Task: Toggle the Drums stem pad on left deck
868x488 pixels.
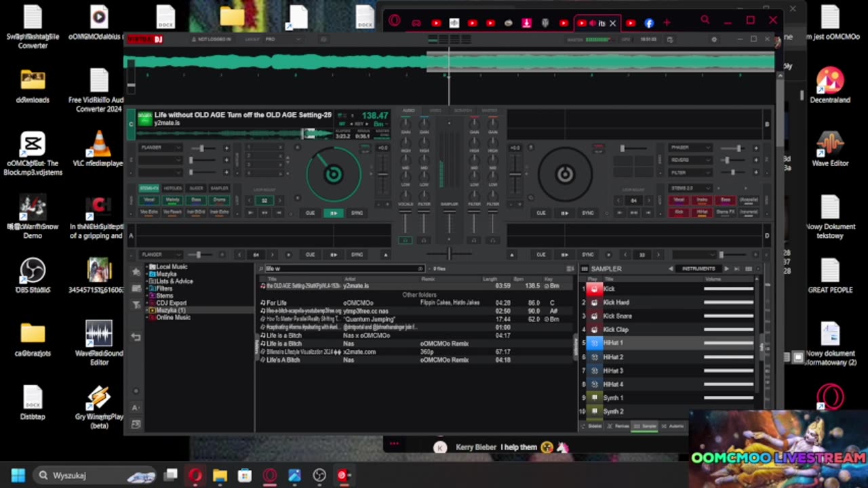Action: (x=219, y=200)
